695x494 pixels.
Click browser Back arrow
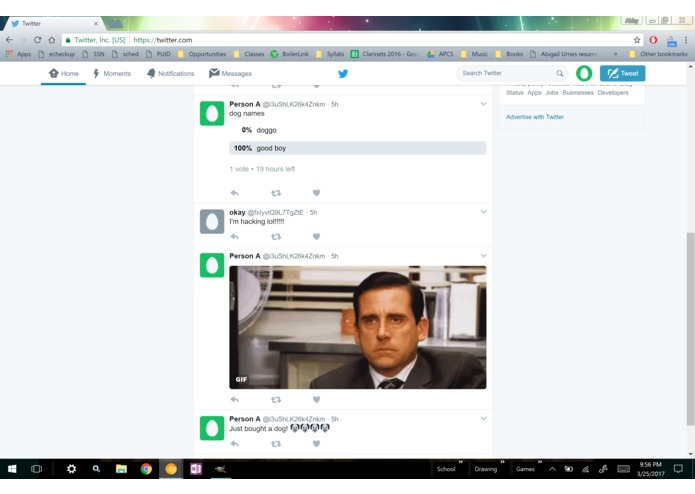coord(9,40)
